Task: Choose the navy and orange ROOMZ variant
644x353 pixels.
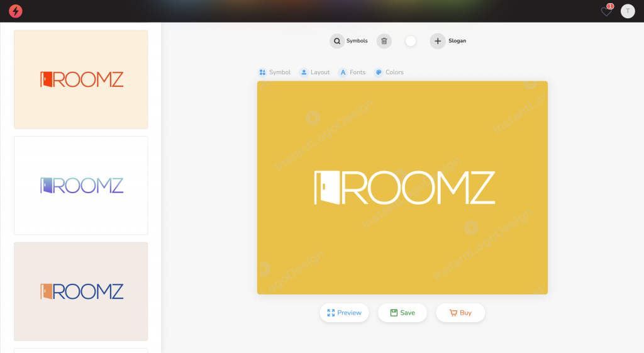Action: [x=81, y=291]
